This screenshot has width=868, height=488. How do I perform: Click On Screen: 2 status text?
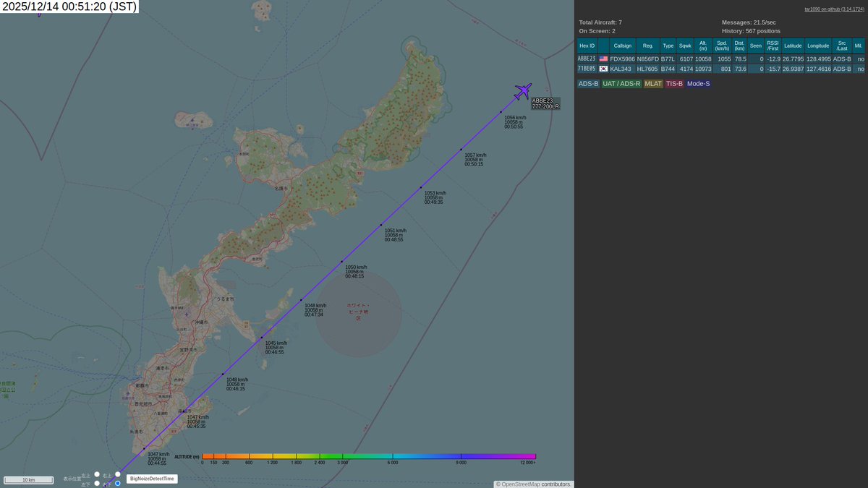[597, 31]
